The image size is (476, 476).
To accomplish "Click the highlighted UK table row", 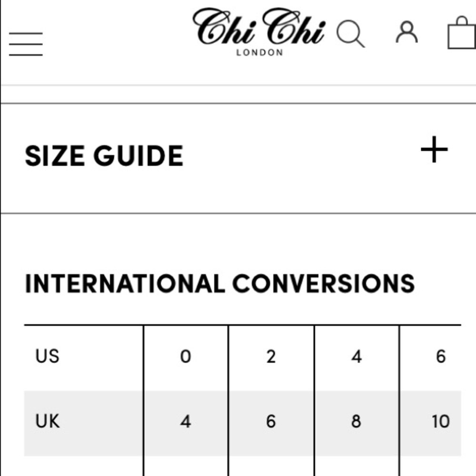I will (x=243, y=424).
